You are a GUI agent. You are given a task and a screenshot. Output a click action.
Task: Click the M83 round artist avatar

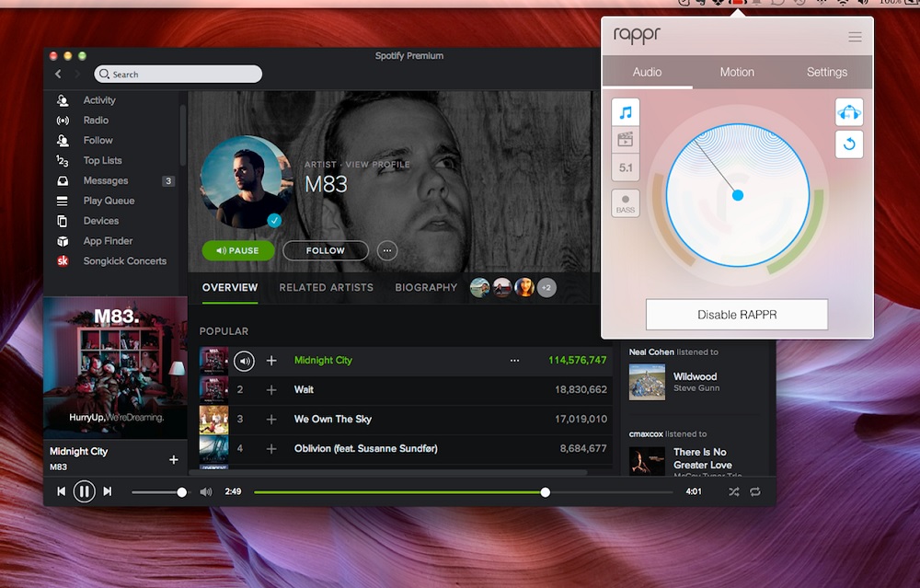point(247,182)
